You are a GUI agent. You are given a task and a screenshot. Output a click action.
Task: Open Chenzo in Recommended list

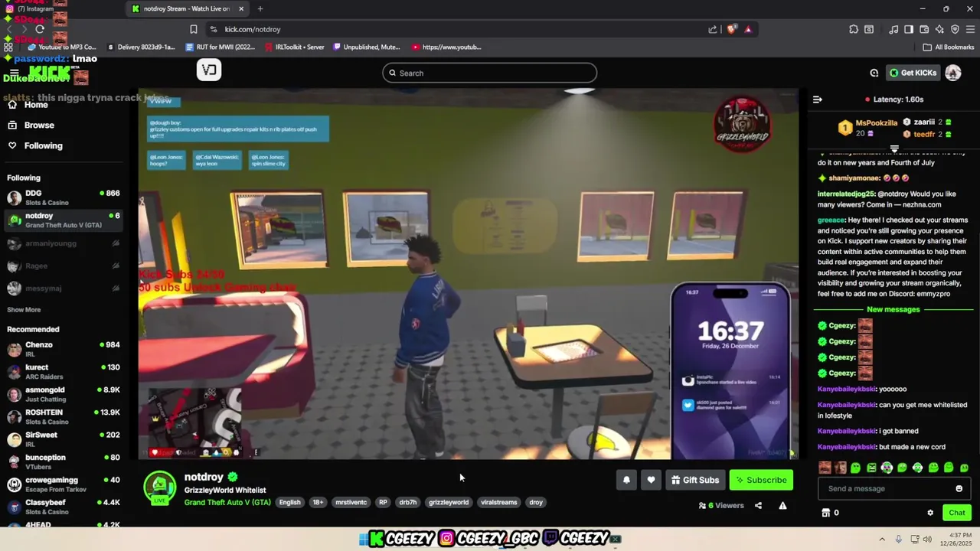64,349
